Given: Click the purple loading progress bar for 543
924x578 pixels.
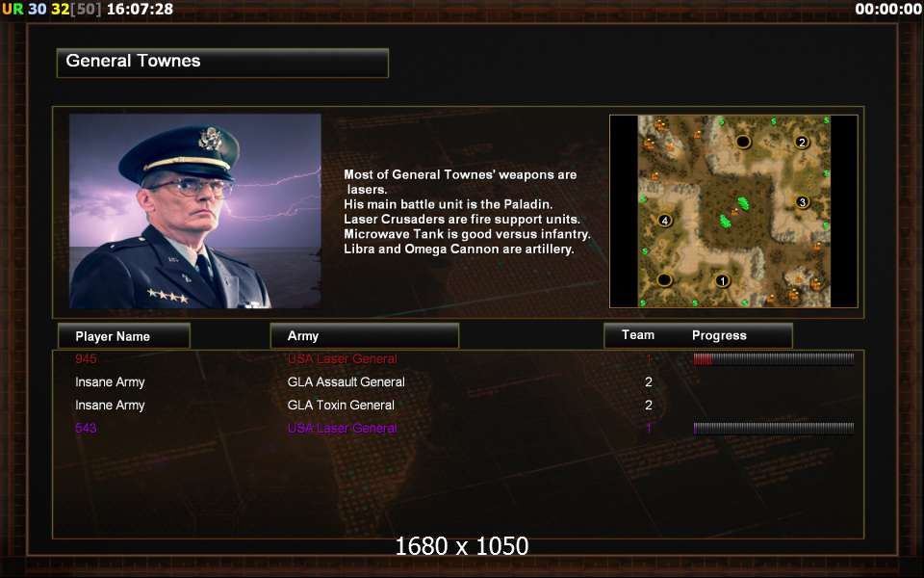Looking at the screenshot, I should (774, 428).
